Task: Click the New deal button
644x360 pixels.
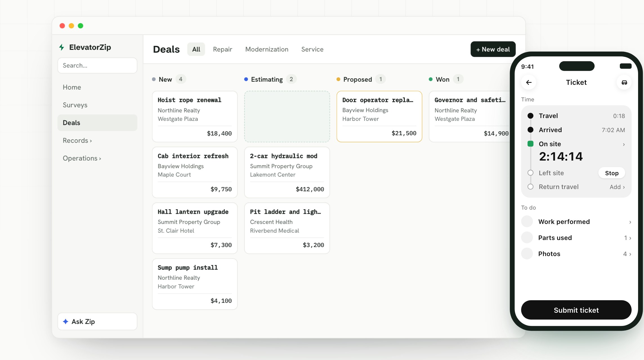Action: click(x=493, y=49)
